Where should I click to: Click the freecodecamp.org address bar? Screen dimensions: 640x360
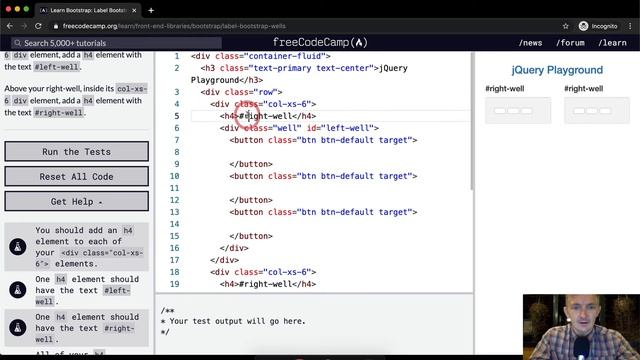[x=174, y=26]
